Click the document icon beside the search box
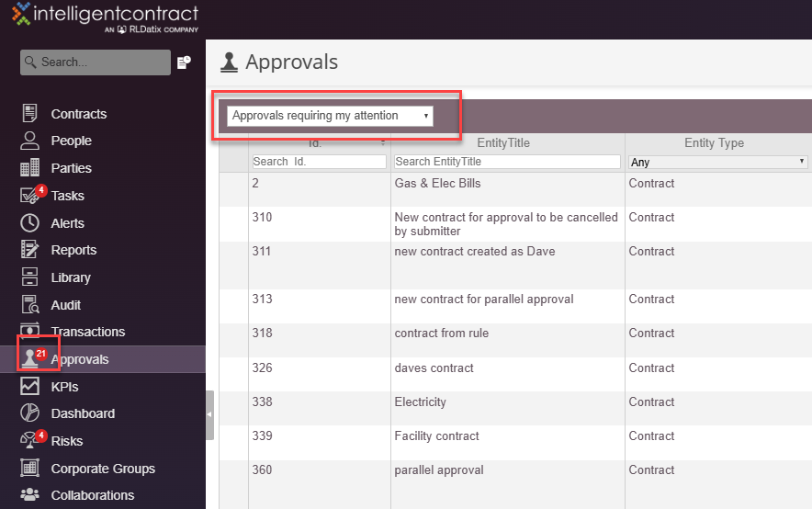This screenshot has height=509, width=812. point(184,62)
